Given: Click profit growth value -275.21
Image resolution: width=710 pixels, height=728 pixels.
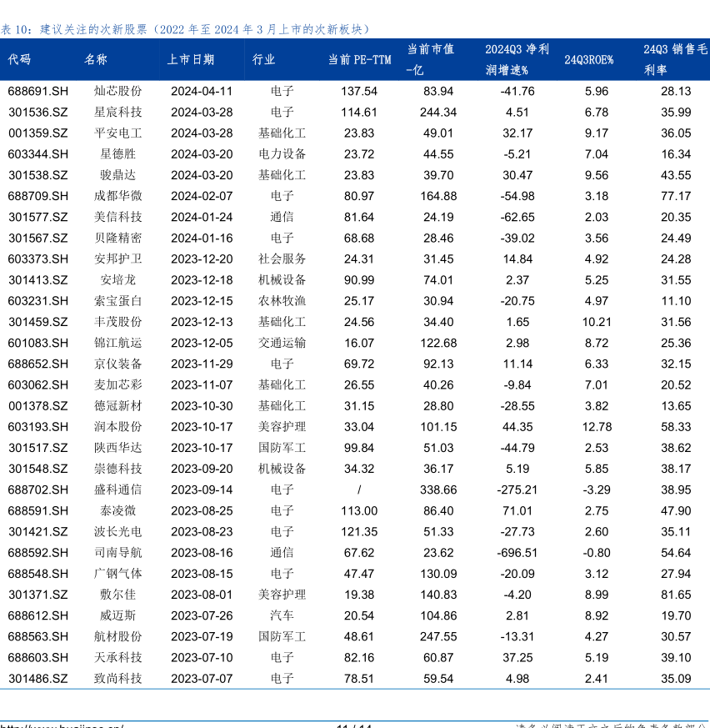Looking at the screenshot, I should pyautogui.click(x=517, y=490).
